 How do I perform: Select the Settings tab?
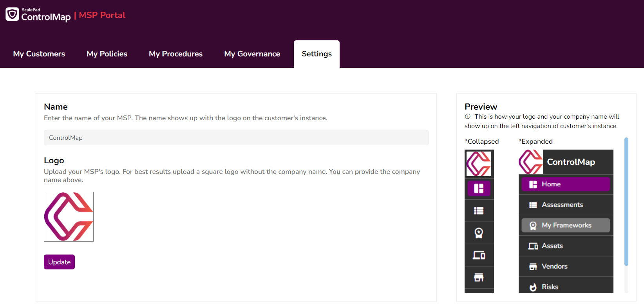pyautogui.click(x=317, y=54)
